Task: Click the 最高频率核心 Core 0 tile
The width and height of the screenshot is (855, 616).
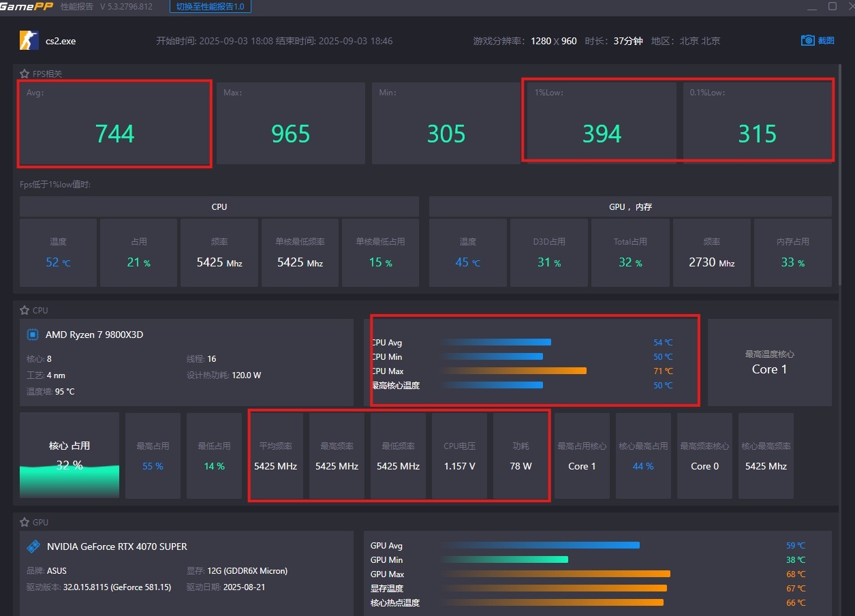Action: [704, 455]
